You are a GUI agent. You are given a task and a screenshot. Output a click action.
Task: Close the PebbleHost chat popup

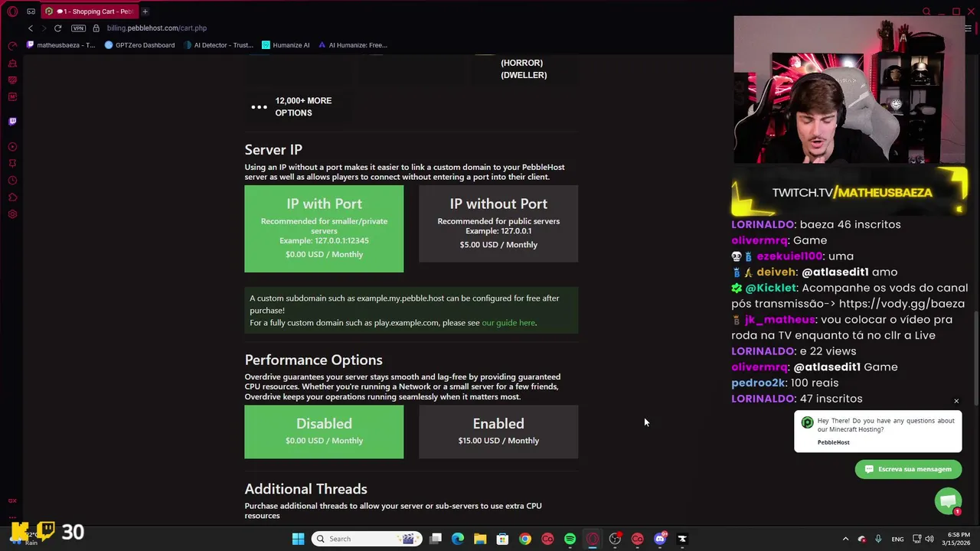pos(956,401)
